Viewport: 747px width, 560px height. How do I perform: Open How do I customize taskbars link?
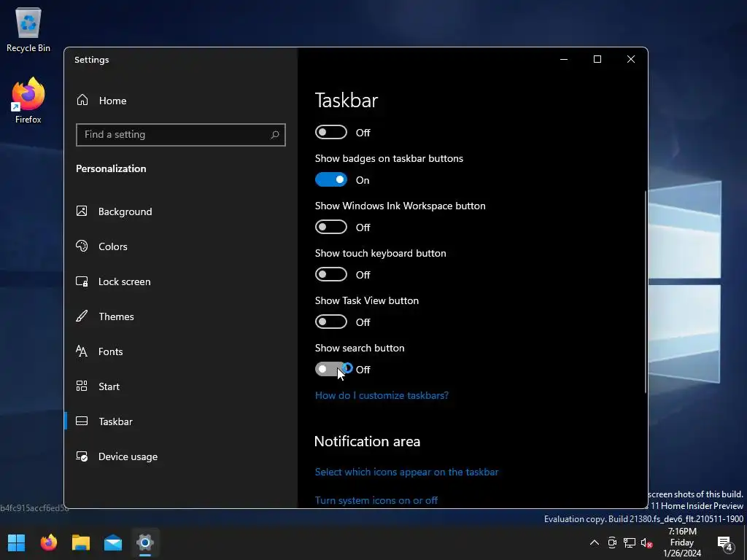point(382,395)
